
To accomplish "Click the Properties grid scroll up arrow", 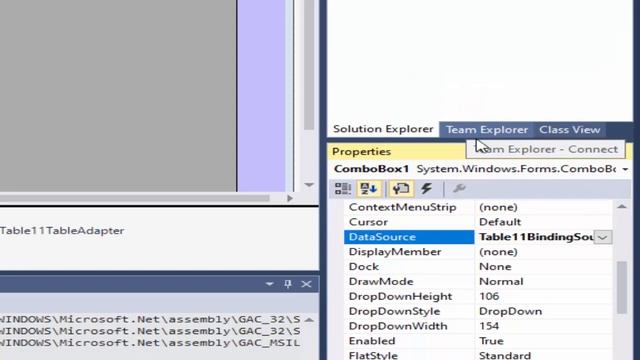I will tap(622, 207).
